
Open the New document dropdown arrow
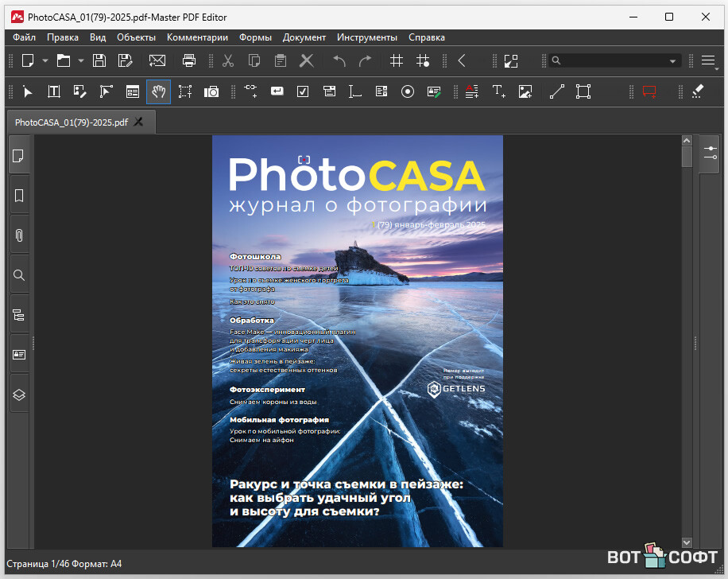[45, 60]
